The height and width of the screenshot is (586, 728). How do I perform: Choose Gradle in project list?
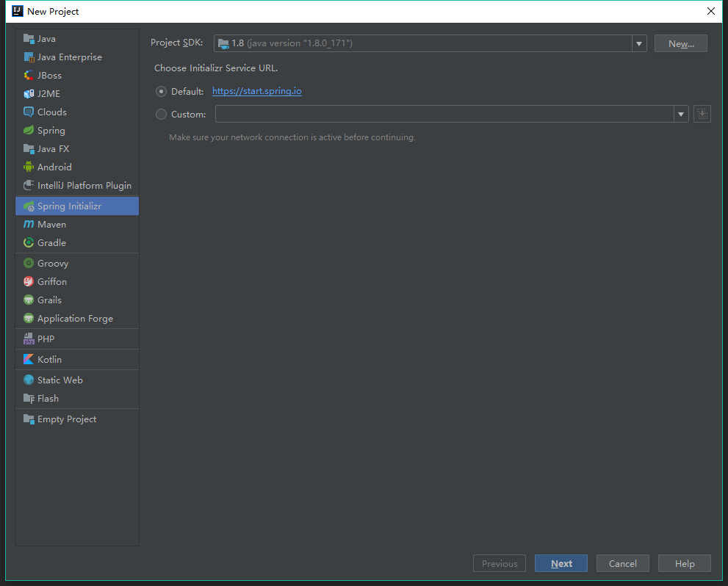tap(77, 242)
